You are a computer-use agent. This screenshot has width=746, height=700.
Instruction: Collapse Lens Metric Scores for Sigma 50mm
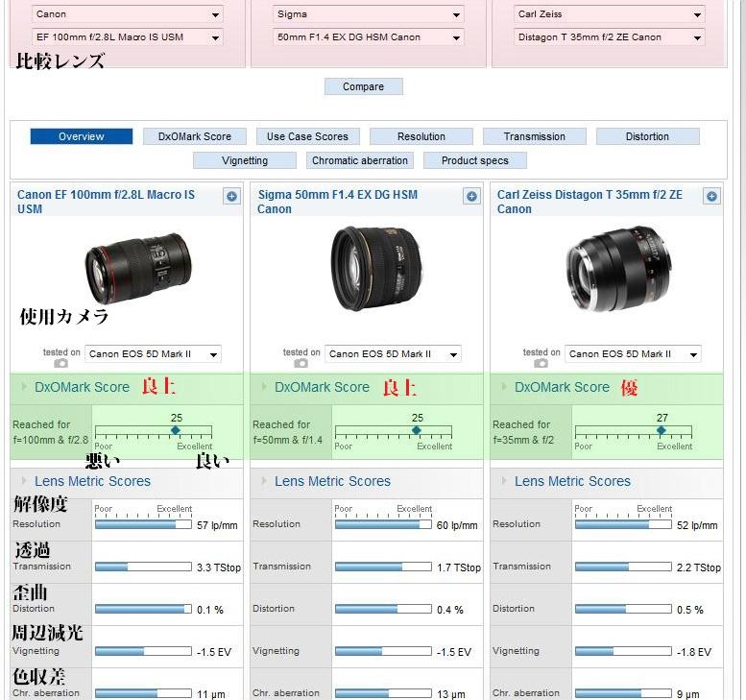[x=264, y=481]
